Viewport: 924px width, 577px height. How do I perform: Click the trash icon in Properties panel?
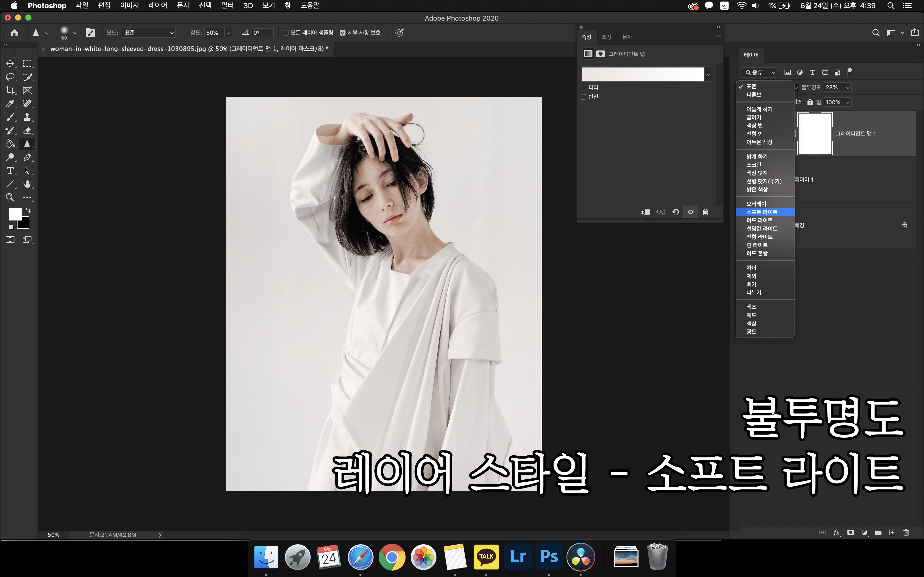coord(706,212)
